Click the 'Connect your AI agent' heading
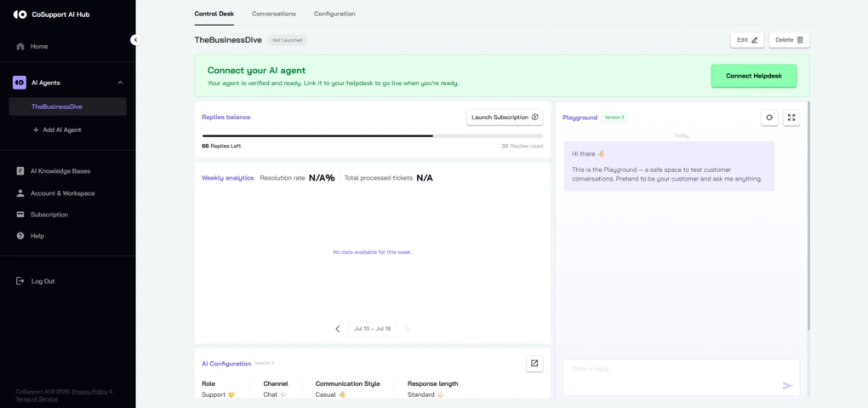Screen dimensions: 868x408 [x=256, y=71]
